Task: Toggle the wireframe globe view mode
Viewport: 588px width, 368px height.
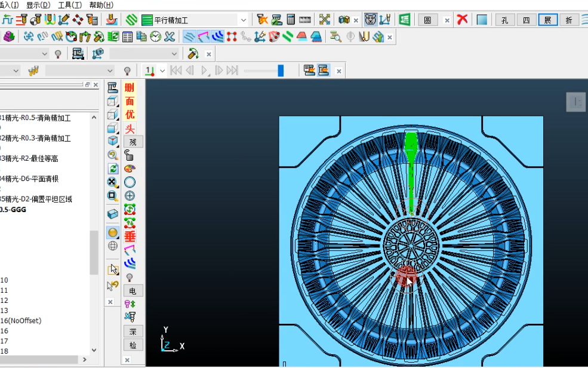Action: (x=112, y=246)
